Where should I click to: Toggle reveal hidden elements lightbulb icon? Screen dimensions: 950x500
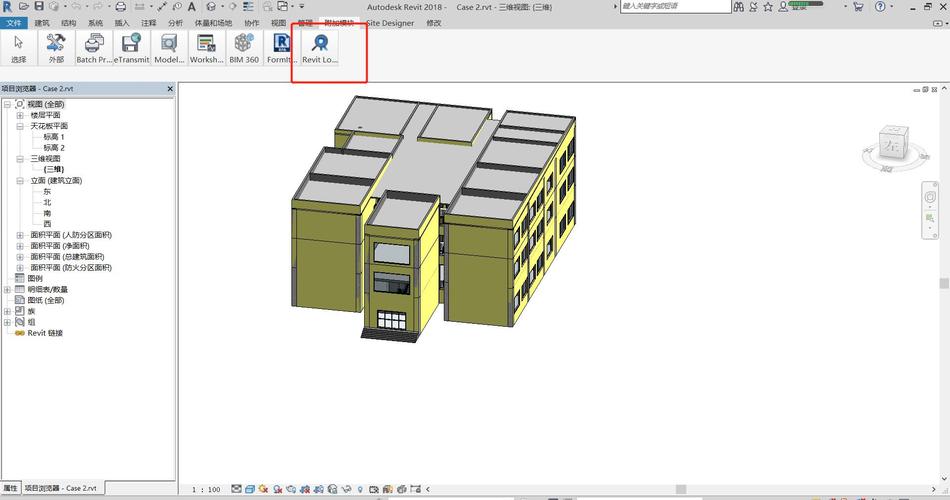[x=360, y=488]
